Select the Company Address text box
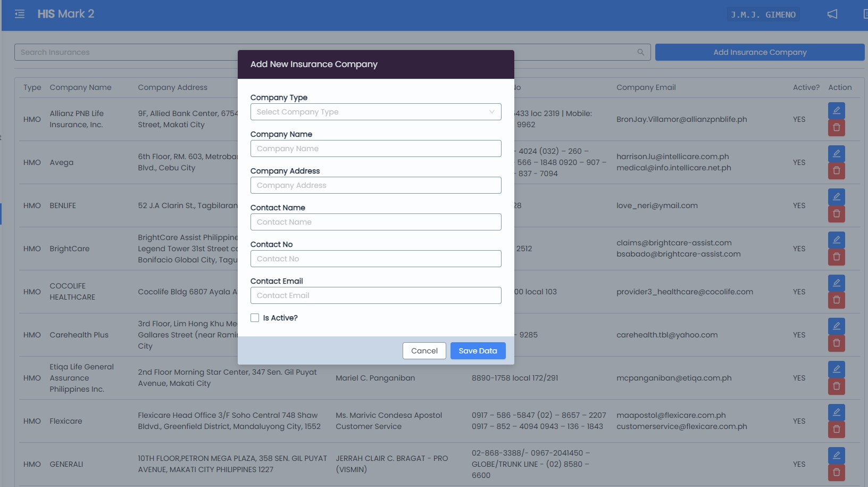This screenshot has height=487, width=868. pos(375,185)
